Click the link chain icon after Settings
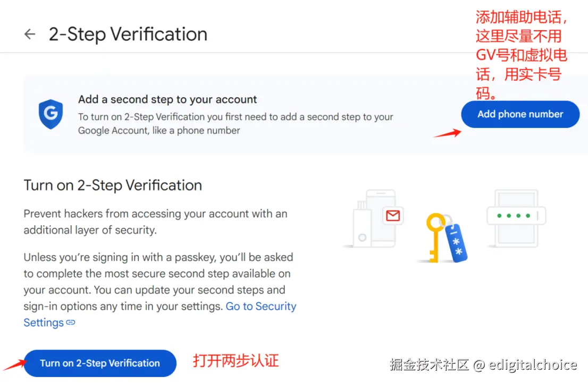 pyautogui.click(x=71, y=322)
